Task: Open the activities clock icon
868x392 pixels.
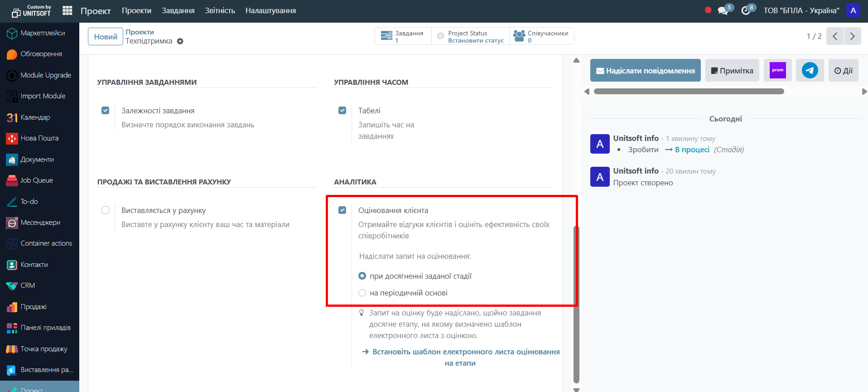Action: tap(746, 10)
